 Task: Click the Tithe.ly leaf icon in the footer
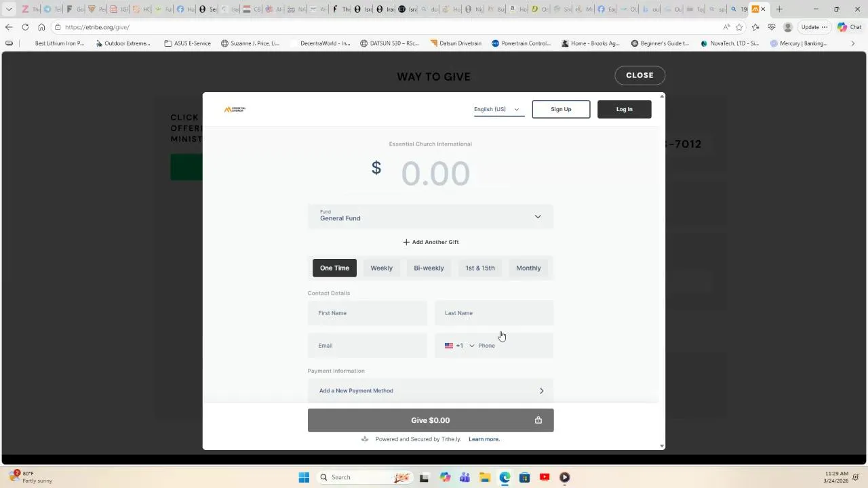click(x=365, y=439)
